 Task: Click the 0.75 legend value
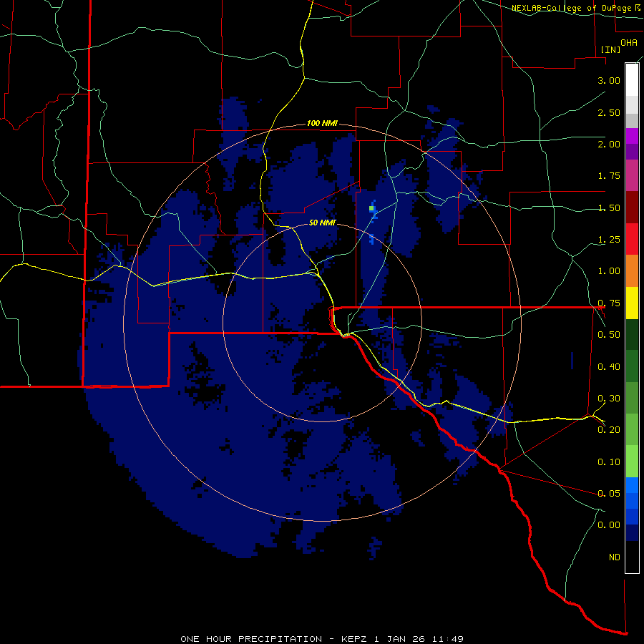point(609,303)
